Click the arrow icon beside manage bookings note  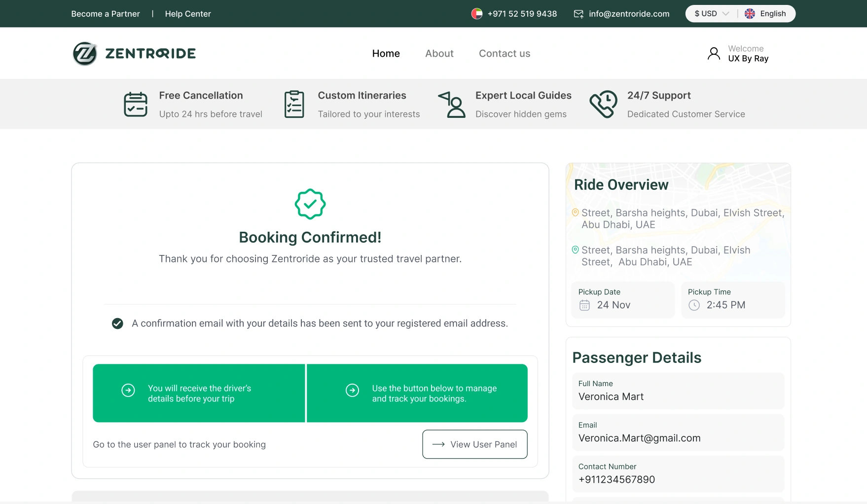[352, 390]
